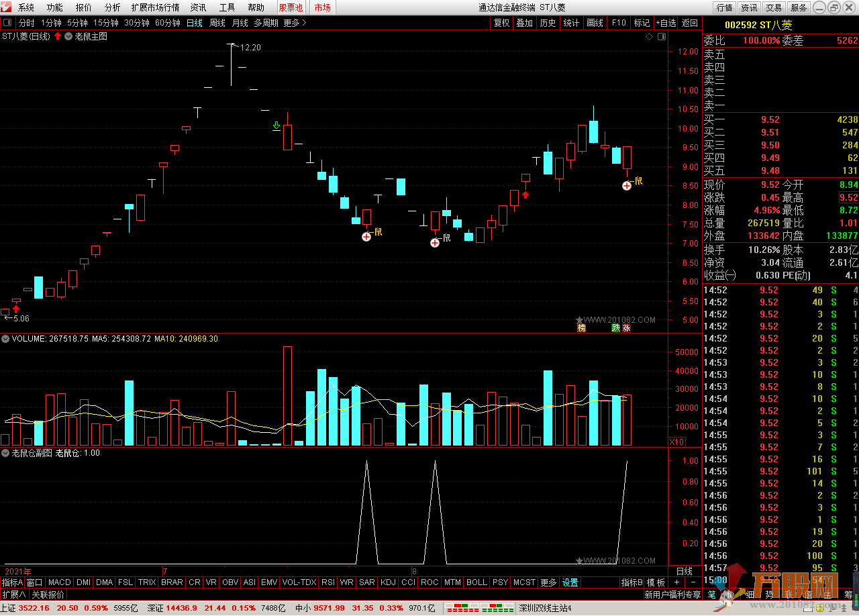
Task: Select the 60分钟 period
Action: pos(168,23)
